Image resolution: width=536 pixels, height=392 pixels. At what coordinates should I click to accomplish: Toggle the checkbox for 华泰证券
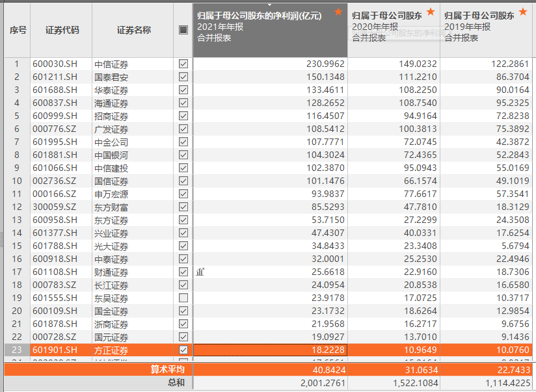click(x=183, y=90)
